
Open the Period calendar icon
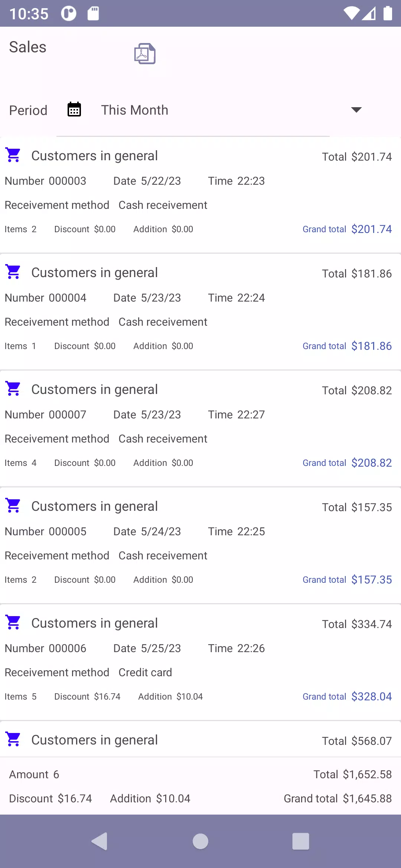click(74, 110)
